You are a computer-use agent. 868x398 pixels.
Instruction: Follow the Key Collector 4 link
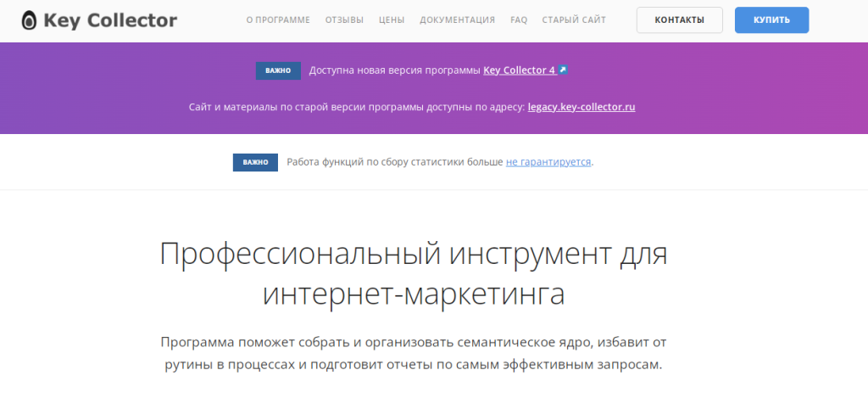[x=519, y=70]
